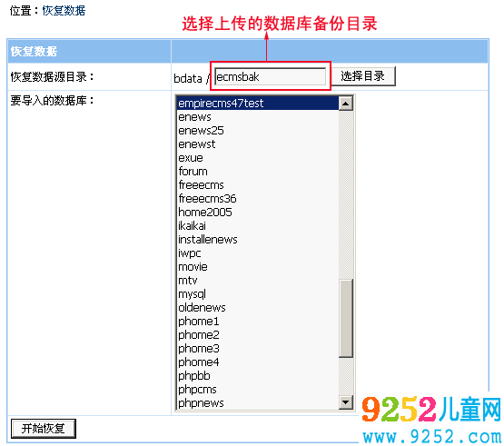Click the 开始恢复 button
The width and height of the screenshot is (504, 446).
coord(44,429)
